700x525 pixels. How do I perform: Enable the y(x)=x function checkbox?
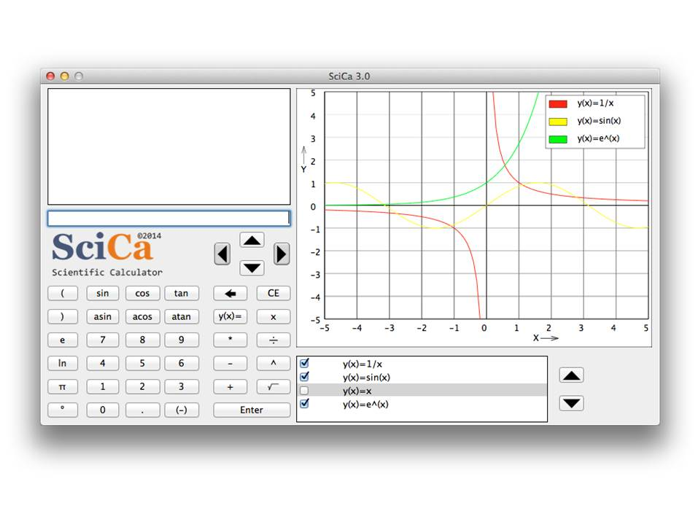tap(305, 391)
